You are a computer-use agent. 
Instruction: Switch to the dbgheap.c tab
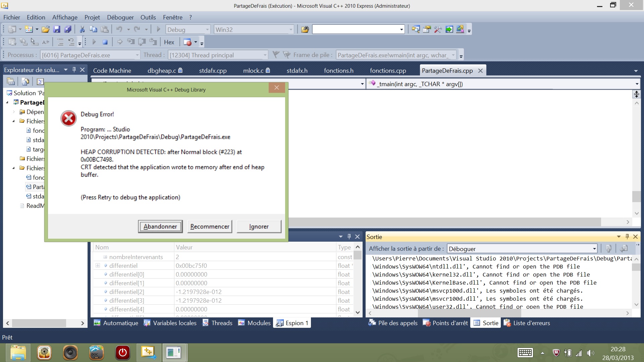pyautogui.click(x=165, y=70)
